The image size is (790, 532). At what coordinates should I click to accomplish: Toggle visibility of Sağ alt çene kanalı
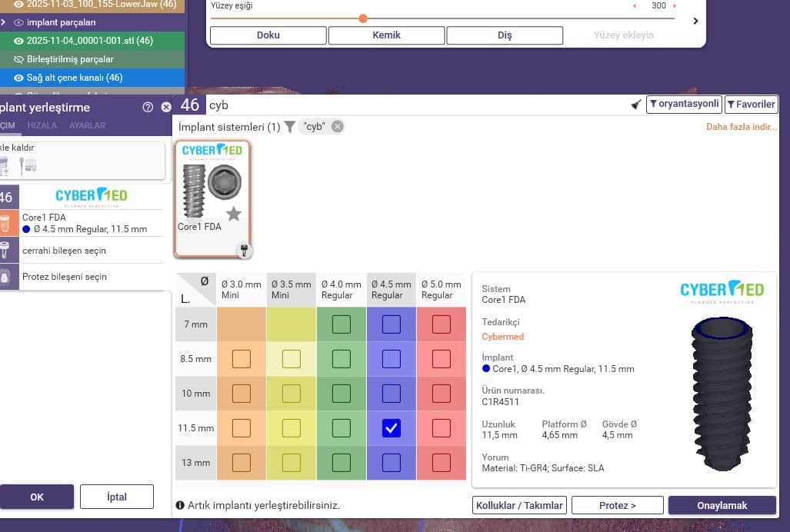[x=19, y=78]
